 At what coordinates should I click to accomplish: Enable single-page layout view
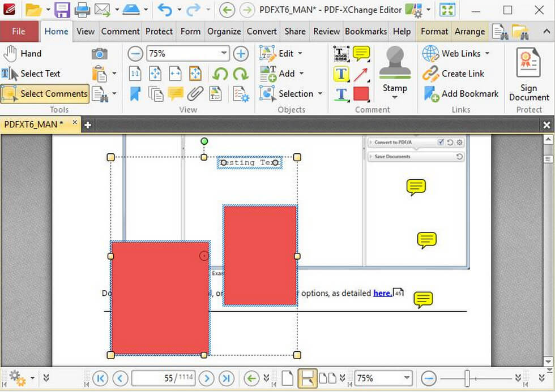287,378
